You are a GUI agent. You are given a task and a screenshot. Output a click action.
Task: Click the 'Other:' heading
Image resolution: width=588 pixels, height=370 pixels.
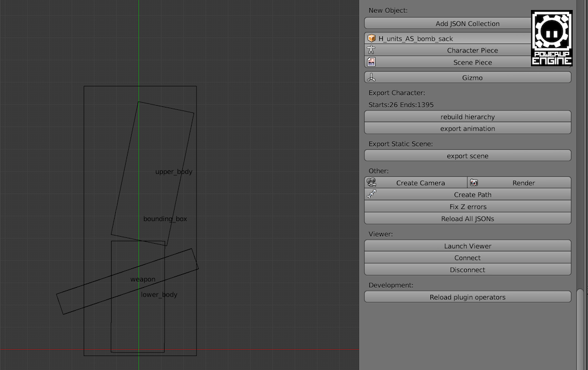coord(378,171)
